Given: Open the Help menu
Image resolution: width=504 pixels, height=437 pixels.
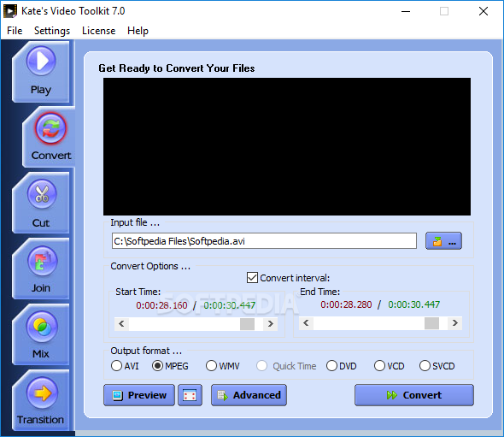Looking at the screenshot, I should tap(138, 31).
